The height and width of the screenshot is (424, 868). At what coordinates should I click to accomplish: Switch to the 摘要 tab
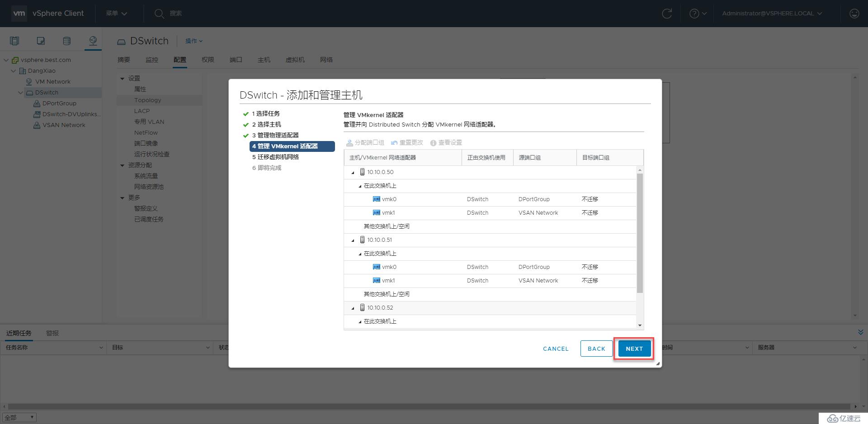point(124,60)
